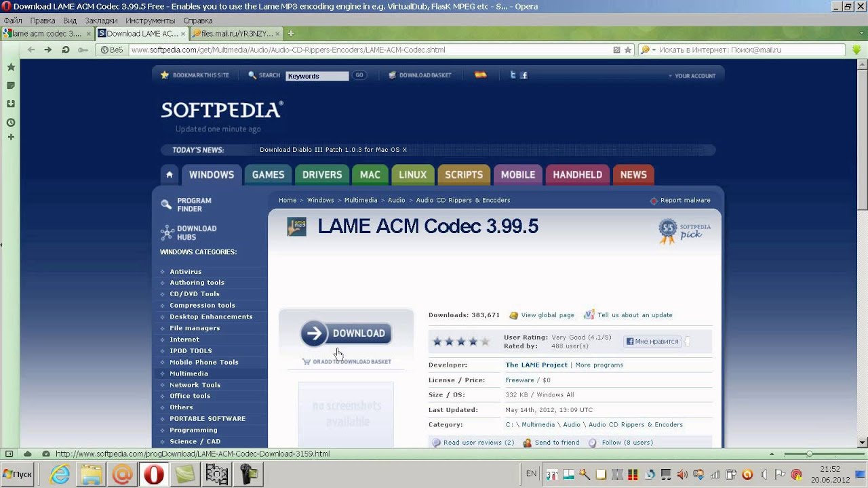Click the green download arrow toolbar icon

pos(856,50)
